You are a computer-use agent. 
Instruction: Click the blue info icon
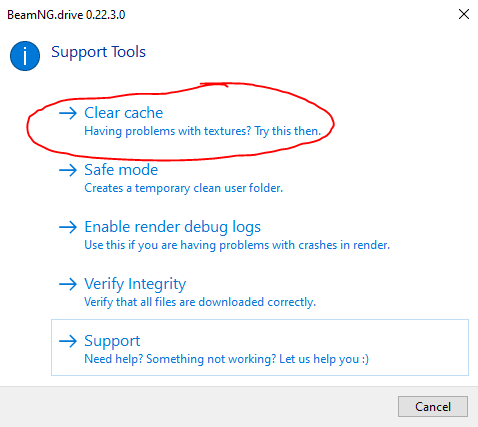[25, 56]
